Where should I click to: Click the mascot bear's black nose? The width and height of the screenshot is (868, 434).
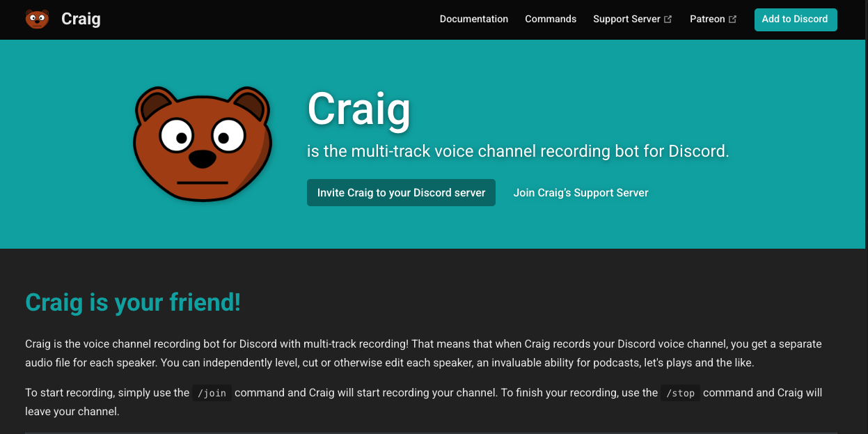(203, 159)
